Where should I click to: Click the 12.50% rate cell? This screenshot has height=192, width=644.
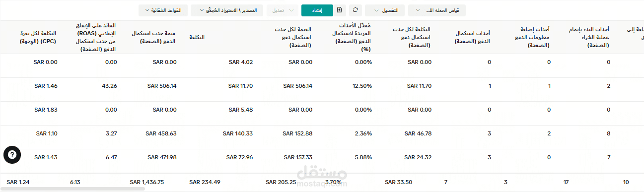tap(362, 86)
